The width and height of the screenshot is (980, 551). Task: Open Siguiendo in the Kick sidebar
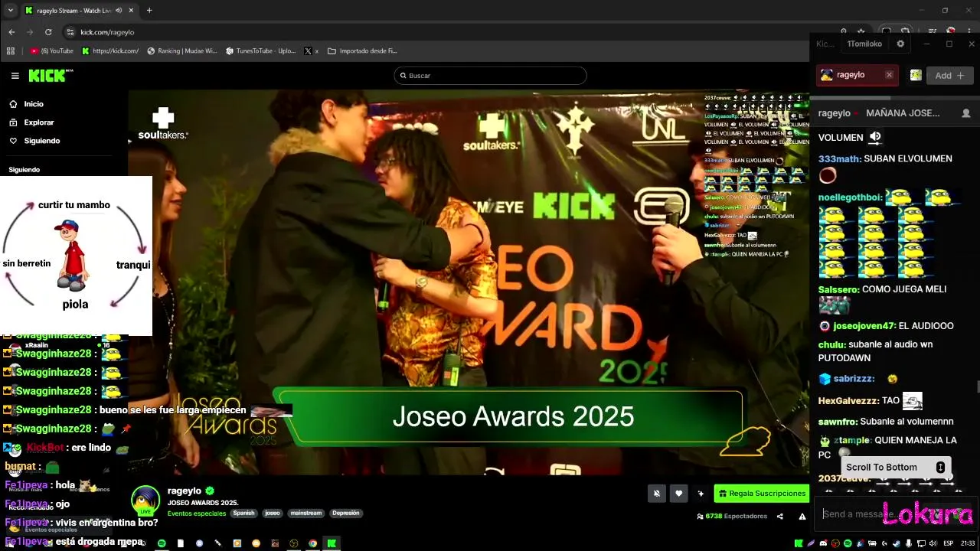(41, 141)
